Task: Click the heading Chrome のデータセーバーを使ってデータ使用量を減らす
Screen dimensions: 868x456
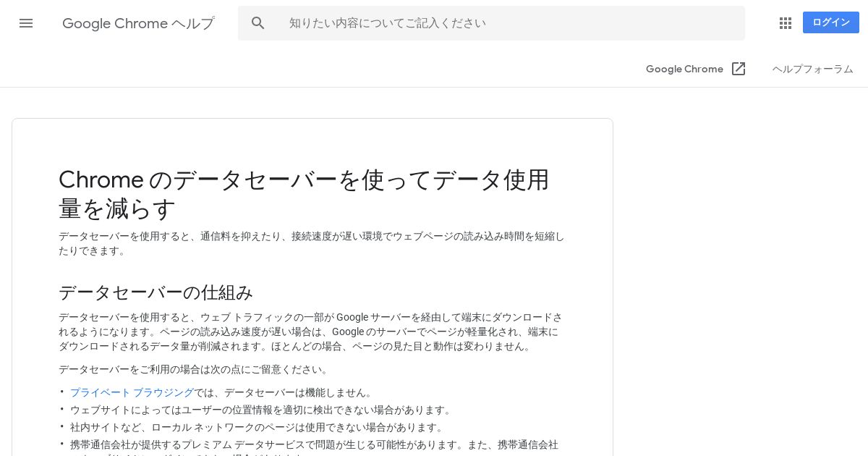Action: [x=305, y=193]
